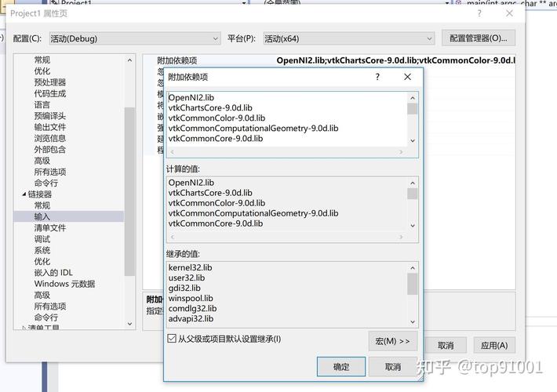Image resolution: width=557 pixels, height=392 pixels.
Task: Click OpenNI2.lib in the editable dependencies box
Action: (191, 98)
